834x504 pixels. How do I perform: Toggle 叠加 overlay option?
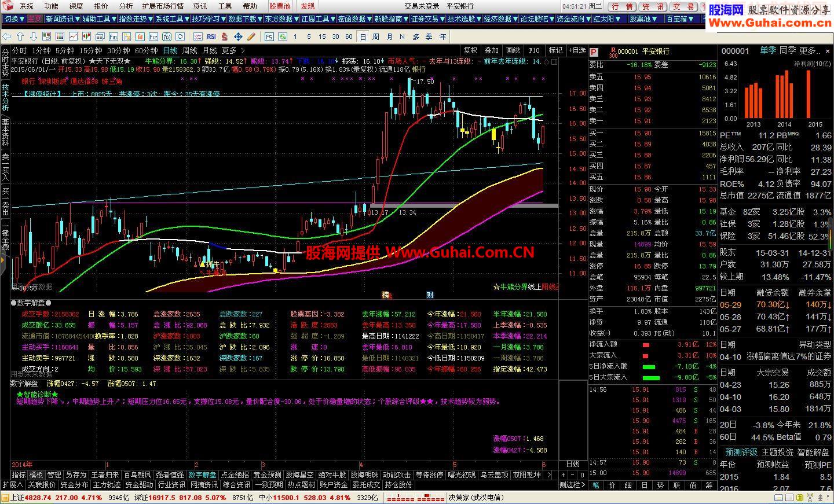tap(491, 50)
